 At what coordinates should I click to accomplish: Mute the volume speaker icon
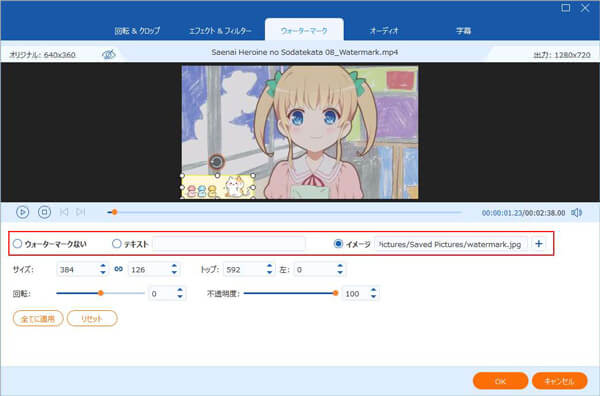click(577, 212)
